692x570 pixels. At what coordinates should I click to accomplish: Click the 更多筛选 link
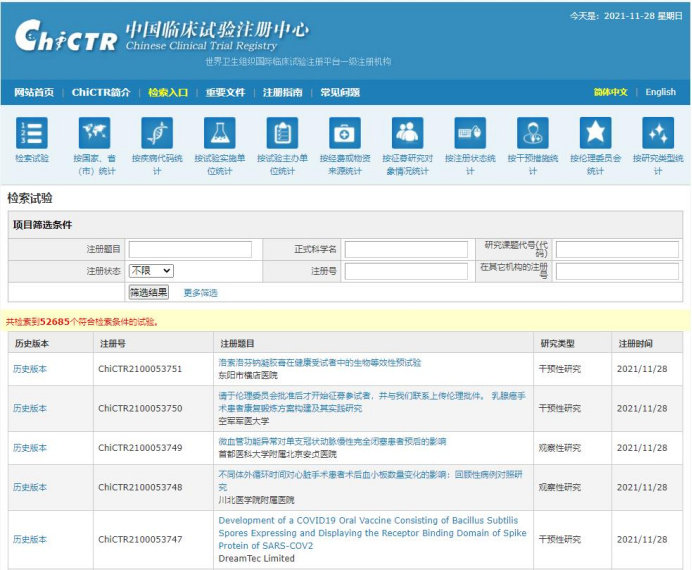200,293
